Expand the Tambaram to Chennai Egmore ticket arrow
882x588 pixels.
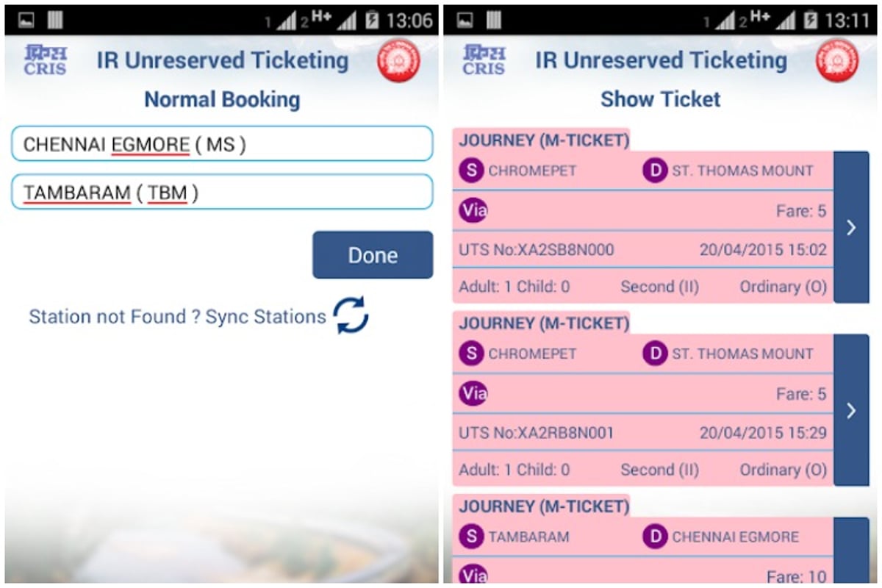click(851, 550)
